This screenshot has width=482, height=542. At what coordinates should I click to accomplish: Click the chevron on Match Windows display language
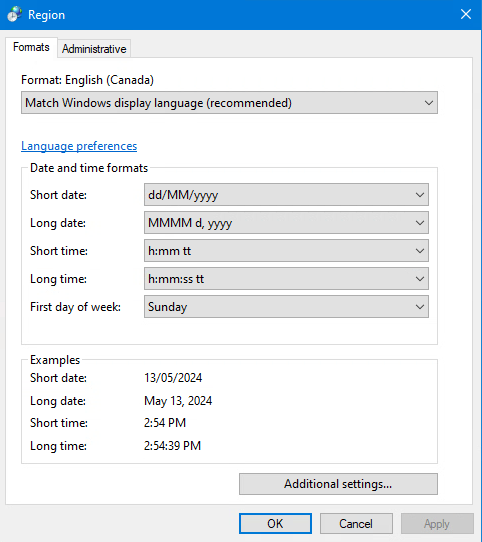[x=429, y=103]
